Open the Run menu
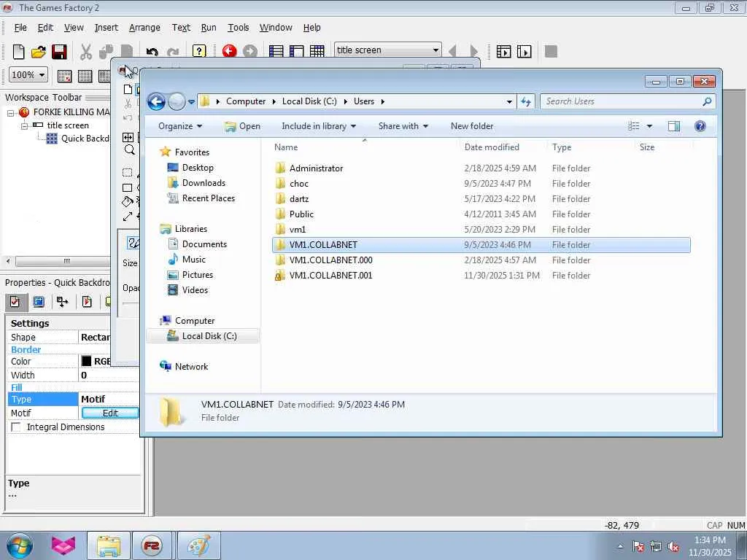 click(209, 28)
